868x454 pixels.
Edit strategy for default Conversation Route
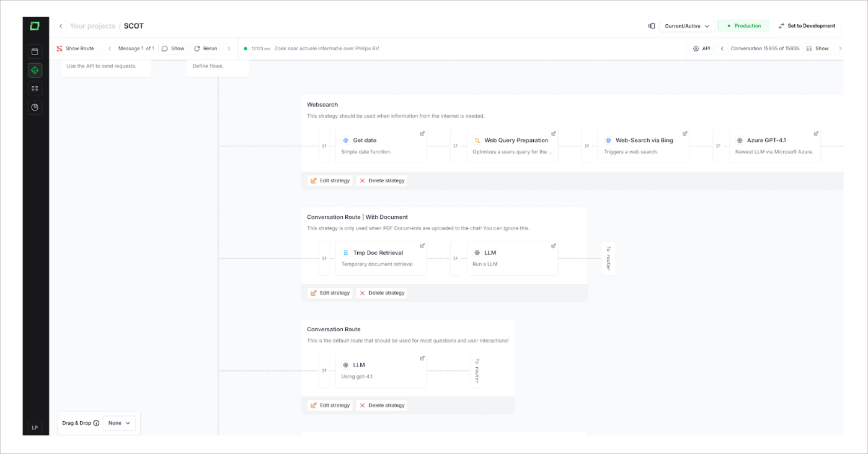(x=330, y=405)
